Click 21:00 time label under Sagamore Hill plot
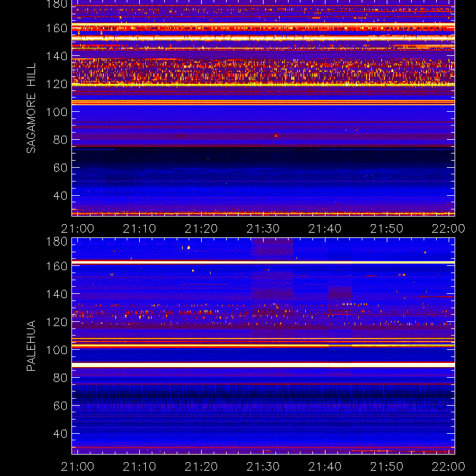 78,228
